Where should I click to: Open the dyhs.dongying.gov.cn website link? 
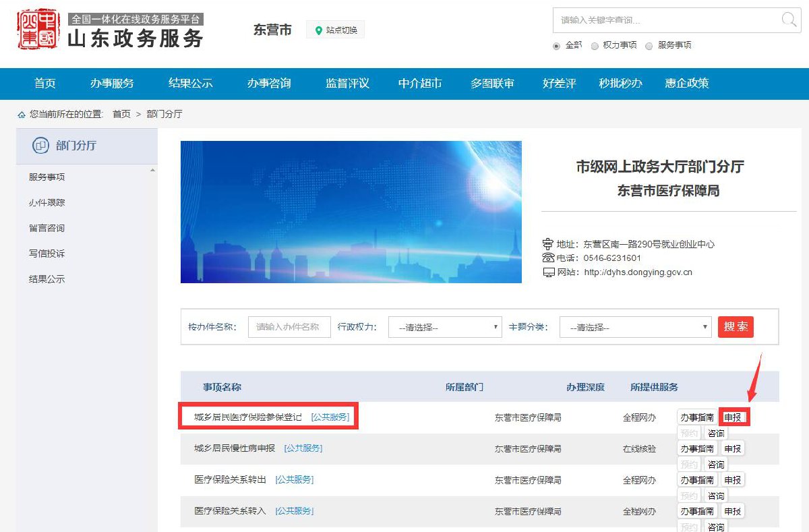click(x=638, y=272)
